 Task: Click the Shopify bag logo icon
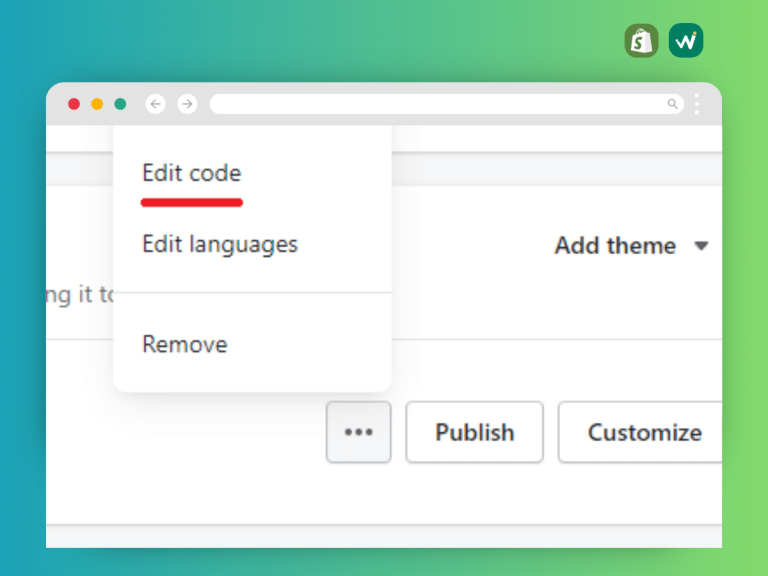point(642,41)
